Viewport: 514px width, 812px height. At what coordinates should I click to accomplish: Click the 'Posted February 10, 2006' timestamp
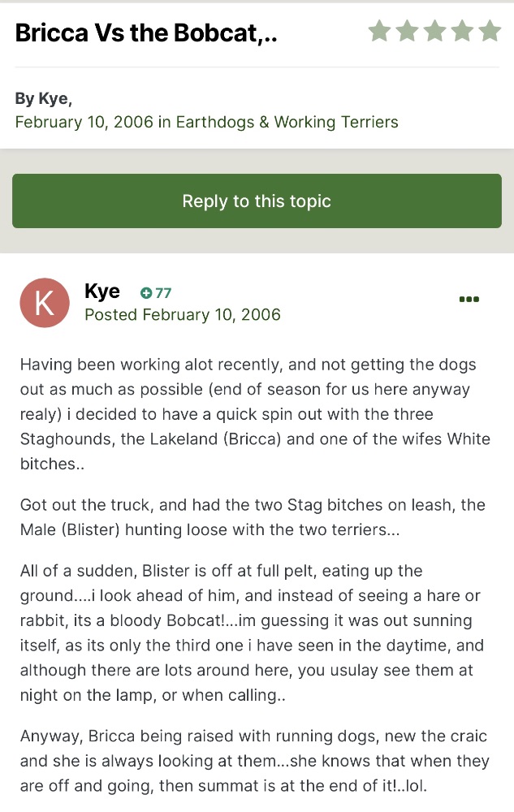pos(183,315)
